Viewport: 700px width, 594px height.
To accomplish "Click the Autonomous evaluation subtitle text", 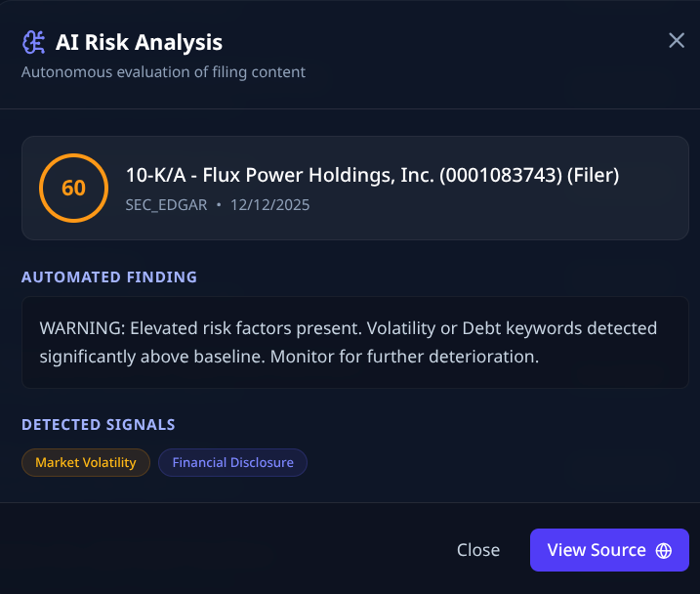I will [x=163, y=71].
